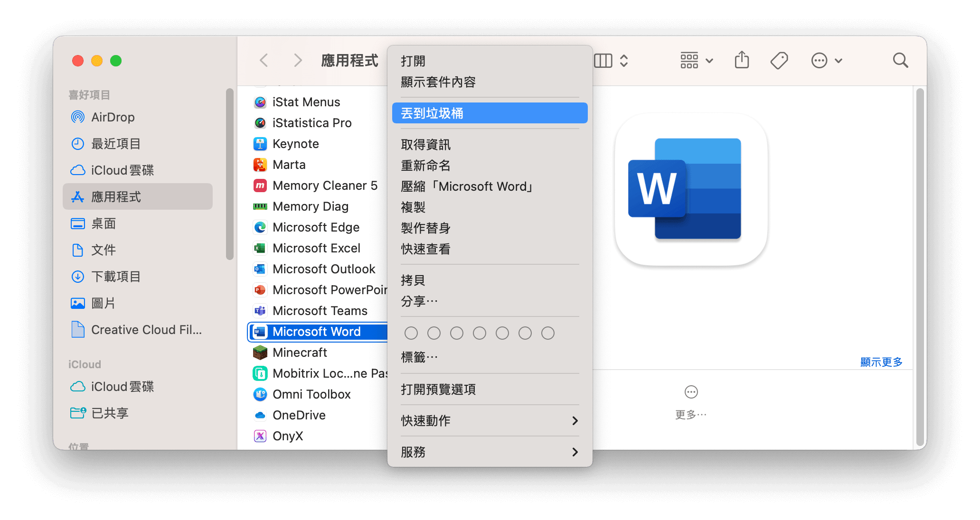Click the Share toolbar icon
Viewport: 980px width, 520px height.
click(742, 60)
